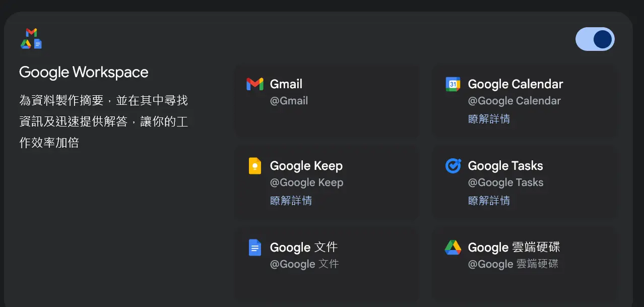Open 瞭解詳情 link under Google Keep
Viewport: 644px width, 307px height.
point(291,201)
